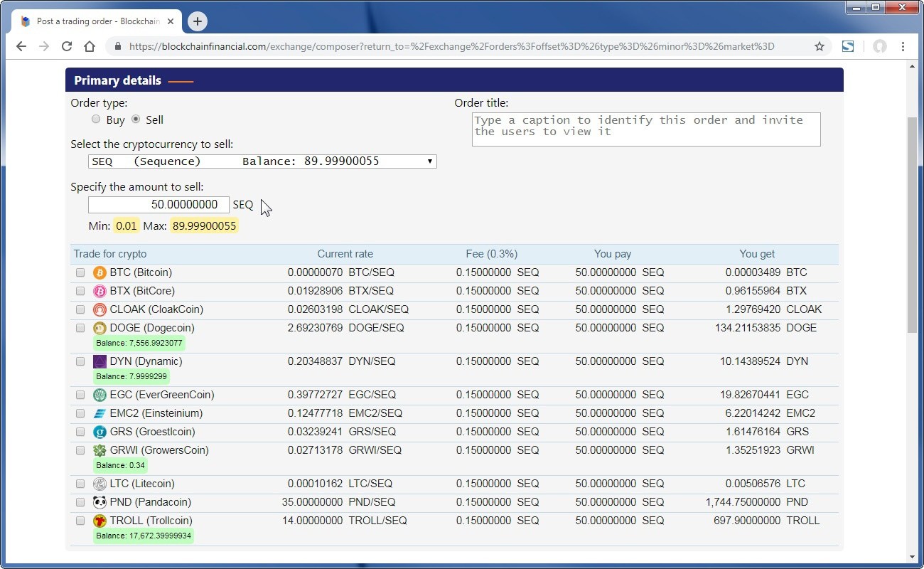Open the cryptocurrency to sell dropdown
This screenshot has height=569, width=924.
(262, 161)
